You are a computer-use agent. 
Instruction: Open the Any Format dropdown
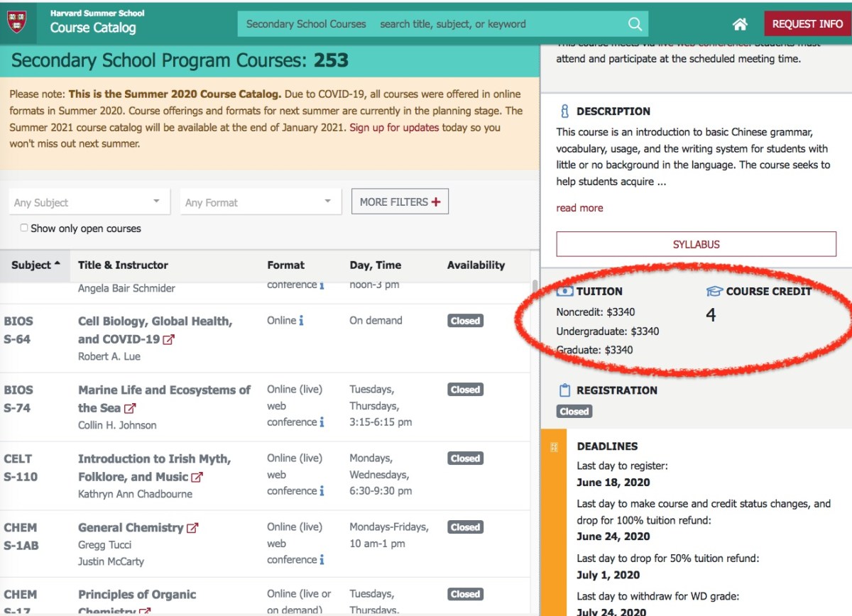pos(260,201)
